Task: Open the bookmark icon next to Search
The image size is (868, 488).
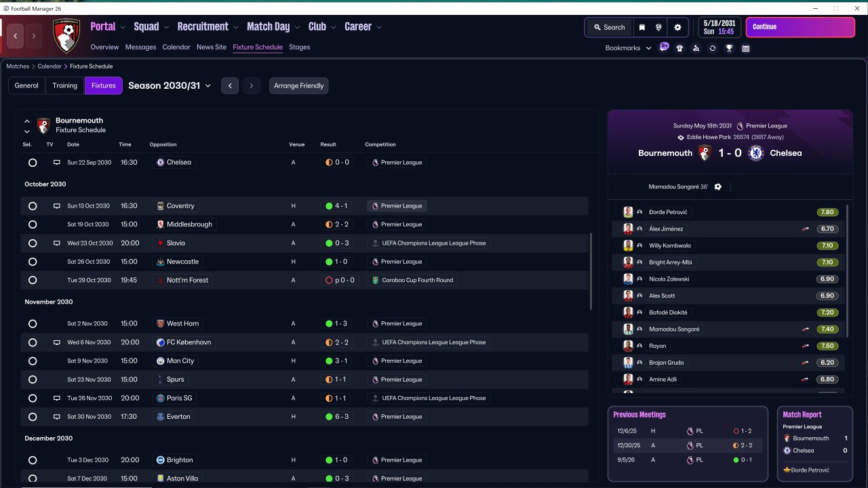Action: point(642,27)
